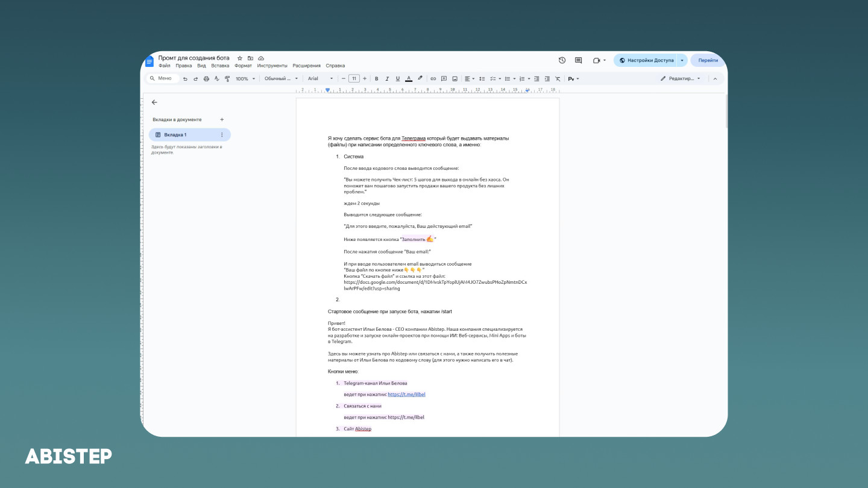
Task: Decrease the paragraph indent
Action: (x=537, y=79)
